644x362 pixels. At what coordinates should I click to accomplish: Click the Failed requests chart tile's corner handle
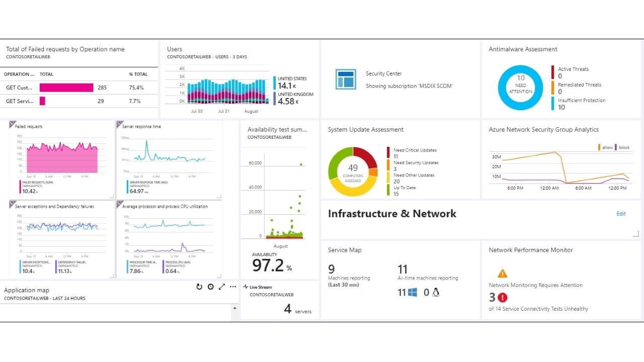[x=112, y=195]
